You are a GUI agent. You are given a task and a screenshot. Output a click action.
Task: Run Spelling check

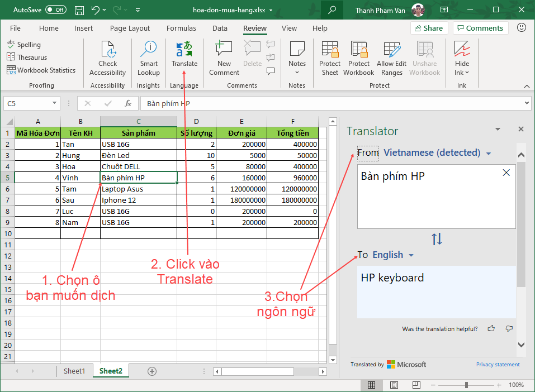[x=24, y=44]
